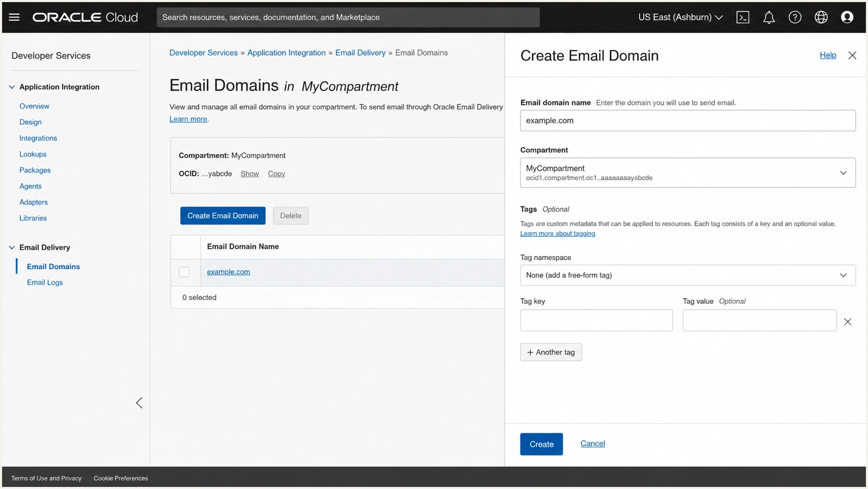The width and height of the screenshot is (868, 489).
Task: Open Terms of Use and Privacy
Action: click(46, 479)
